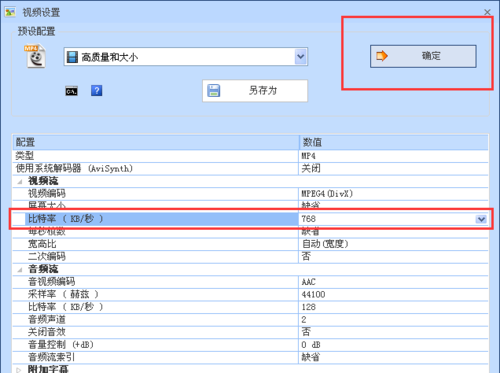This screenshot has width=500, height=373.
Task: Expand the 附加字幕 section
Action: (19, 369)
